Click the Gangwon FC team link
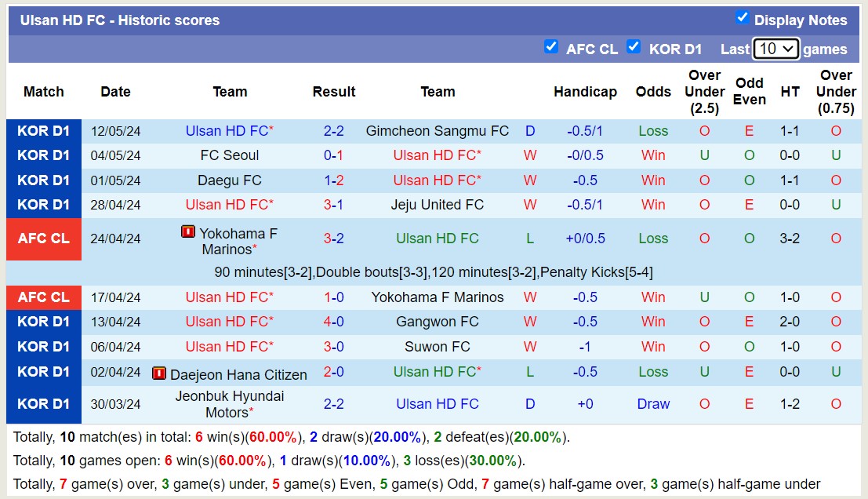This screenshot has height=499, width=868. 437,322
